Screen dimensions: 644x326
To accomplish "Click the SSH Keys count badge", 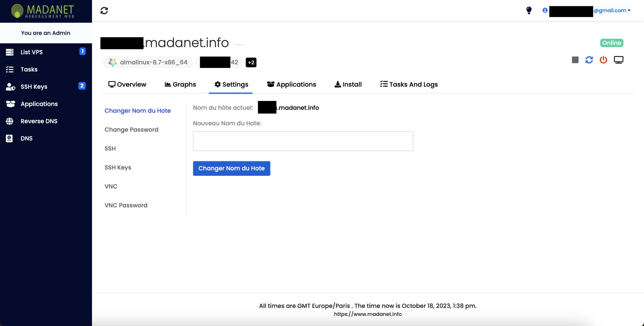I will pyautogui.click(x=82, y=86).
